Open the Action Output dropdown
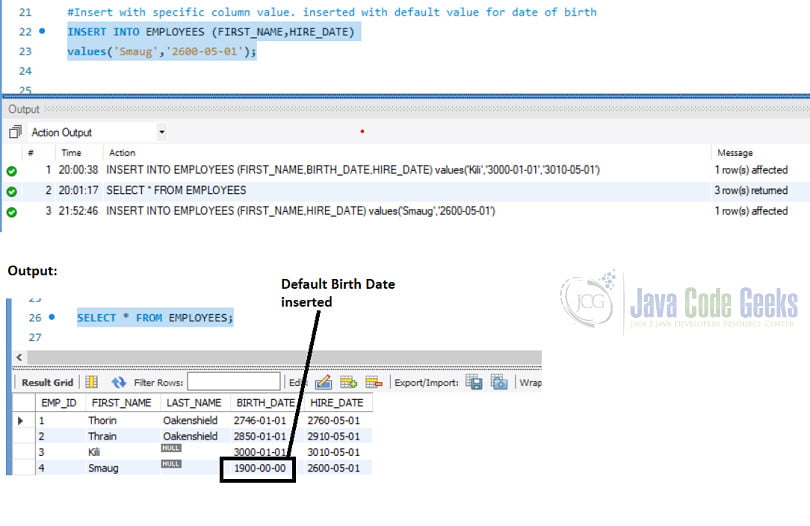810x526 pixels. click(x=162, y=132)
